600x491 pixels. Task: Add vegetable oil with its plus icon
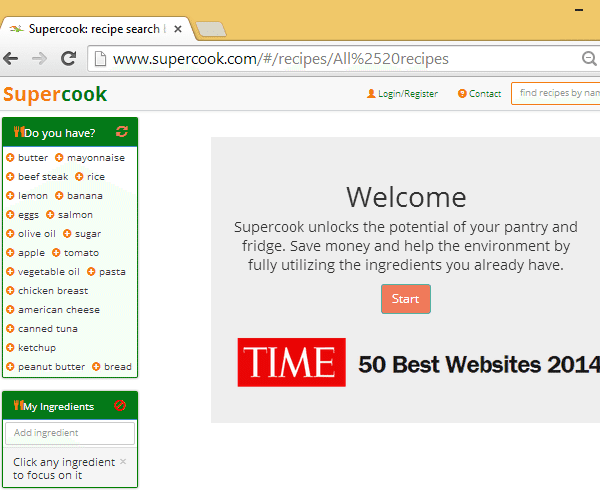click(10, 271)
